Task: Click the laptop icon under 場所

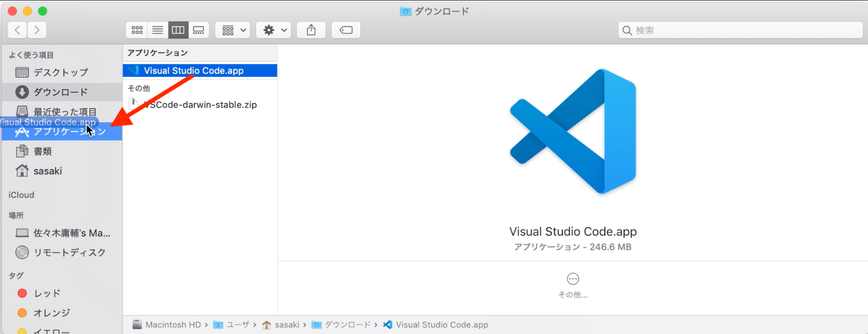Action: pos(22,233)
